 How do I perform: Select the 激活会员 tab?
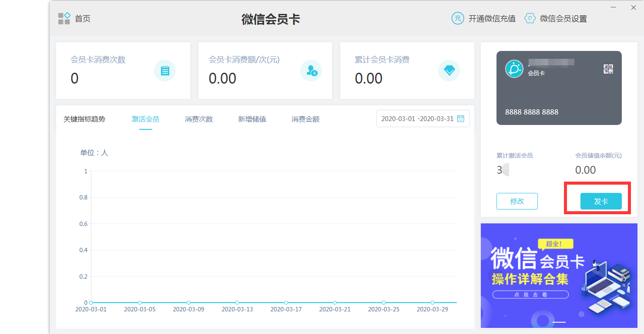pos(145,119)
